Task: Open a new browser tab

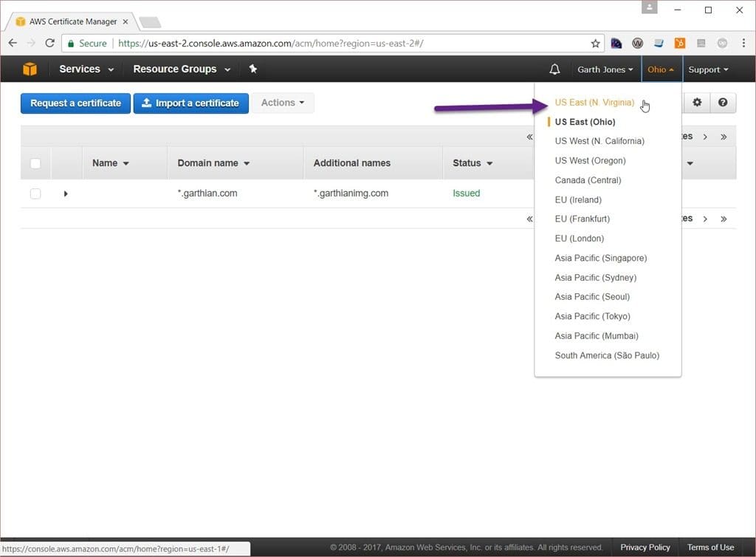Action: point(150,22)
